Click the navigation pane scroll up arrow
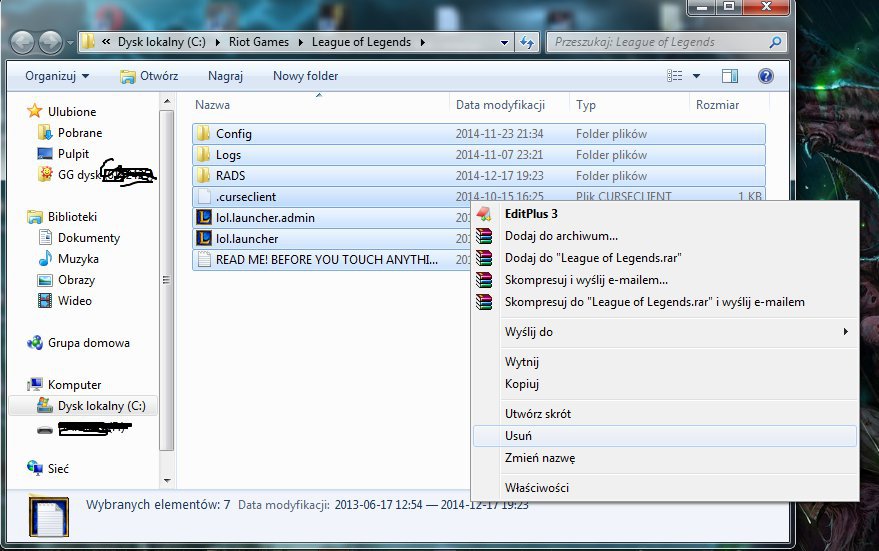Screen dimensions: 879x551 166,101
